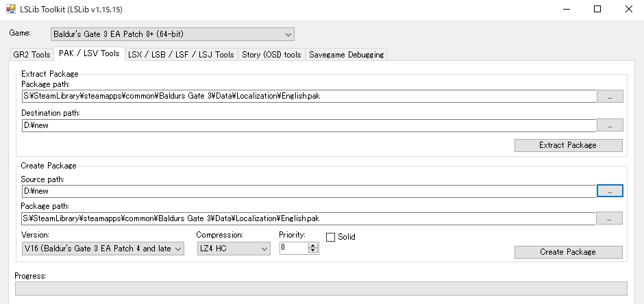Viewport: 644px width, 304px height.
Task: Click the Extract Package button
Action: (x=569, y=145)
